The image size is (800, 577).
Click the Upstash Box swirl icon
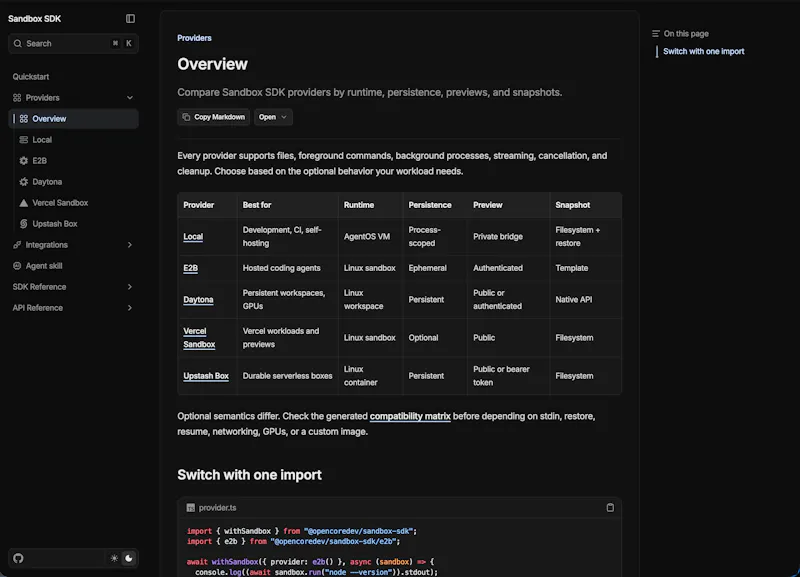point(23,223)
